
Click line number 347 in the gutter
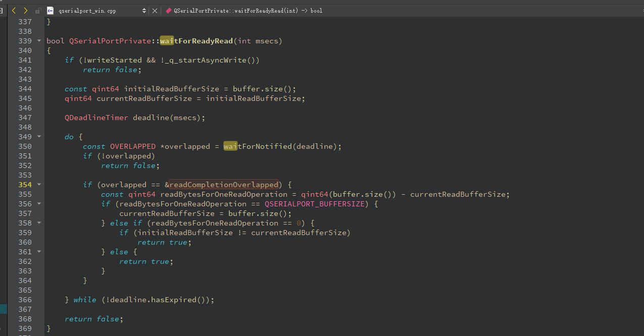[x=25, y=118]
